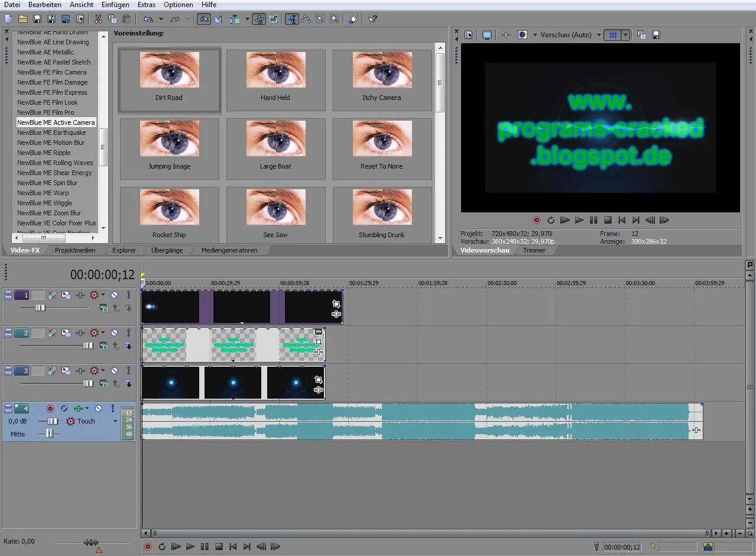Toggle the preview overlay grid button

(x=613, y=35)
